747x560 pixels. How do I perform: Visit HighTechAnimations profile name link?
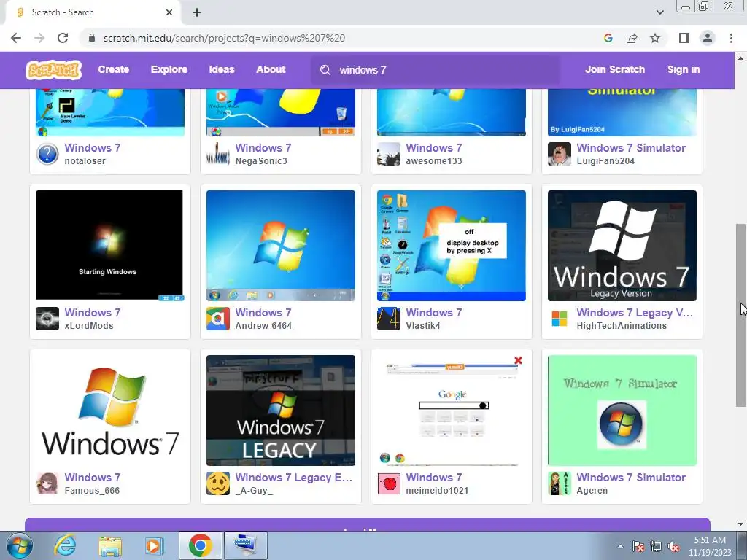tap(622, 326)
